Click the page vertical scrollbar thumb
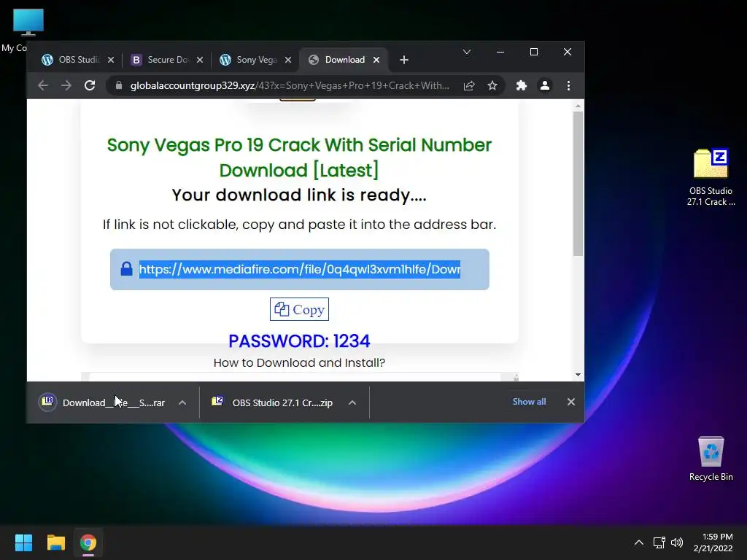This screenshot has height=560, width=747. pos(578,183)
